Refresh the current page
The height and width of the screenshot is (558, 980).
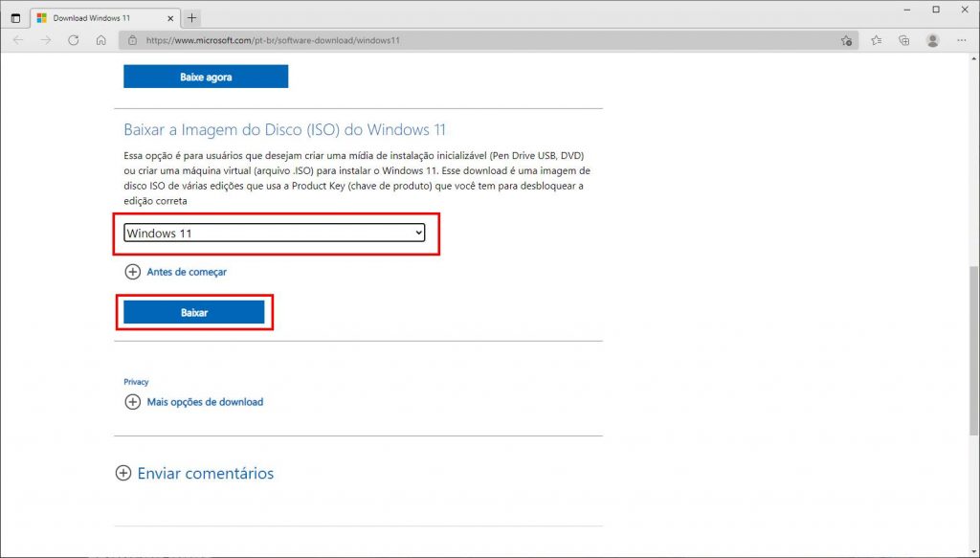74,40
